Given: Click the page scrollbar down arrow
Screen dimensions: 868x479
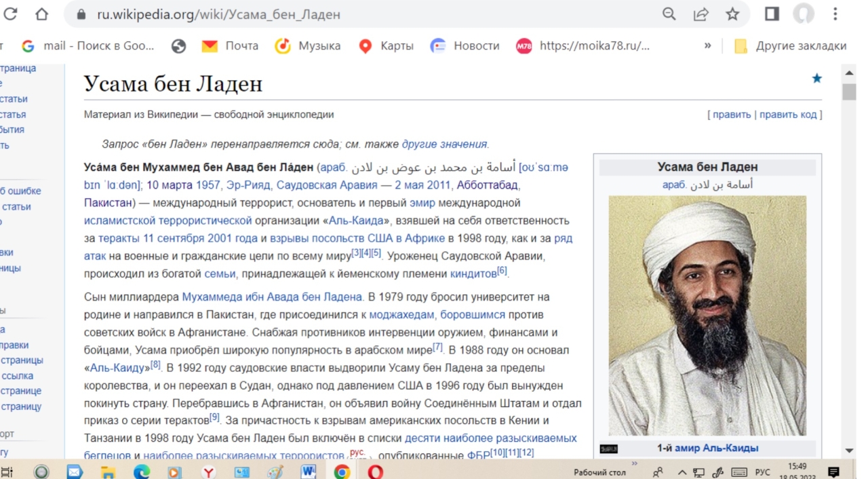Looking at the screenshot, I should pos(849,451).
